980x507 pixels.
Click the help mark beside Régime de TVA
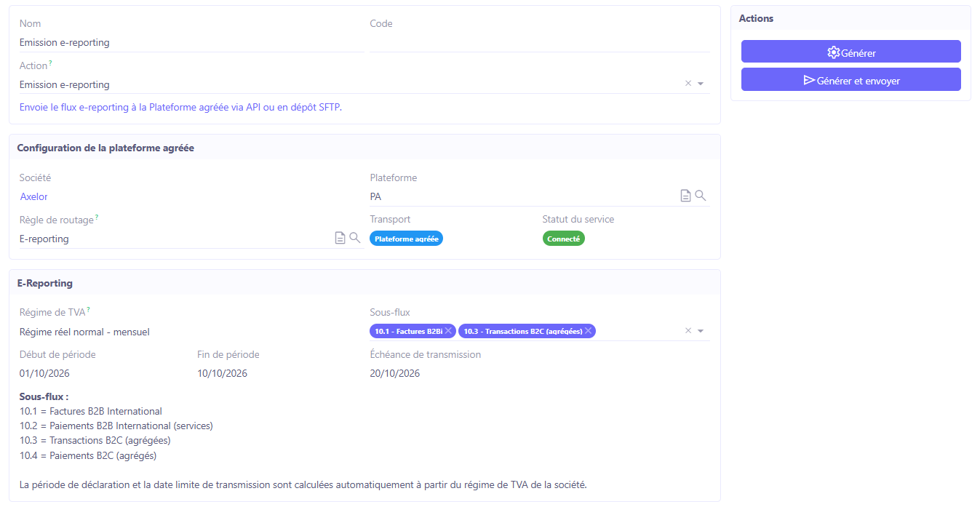(88, 311)
